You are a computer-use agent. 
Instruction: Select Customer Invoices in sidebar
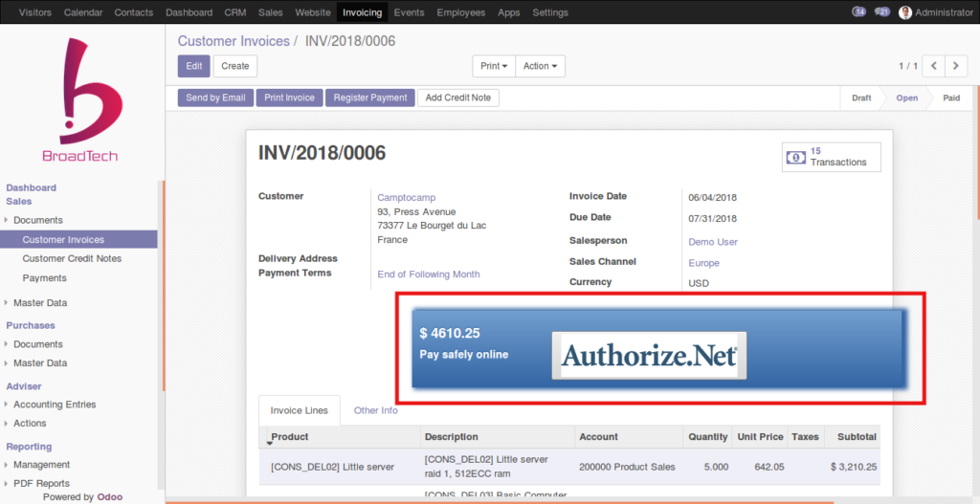pyautogui.click(x=78, y=239)
